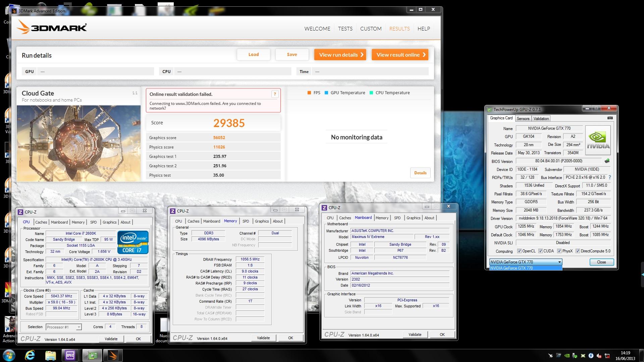Click the Details button in monitoring panel

pyautogui.click(x=420, y=173)
